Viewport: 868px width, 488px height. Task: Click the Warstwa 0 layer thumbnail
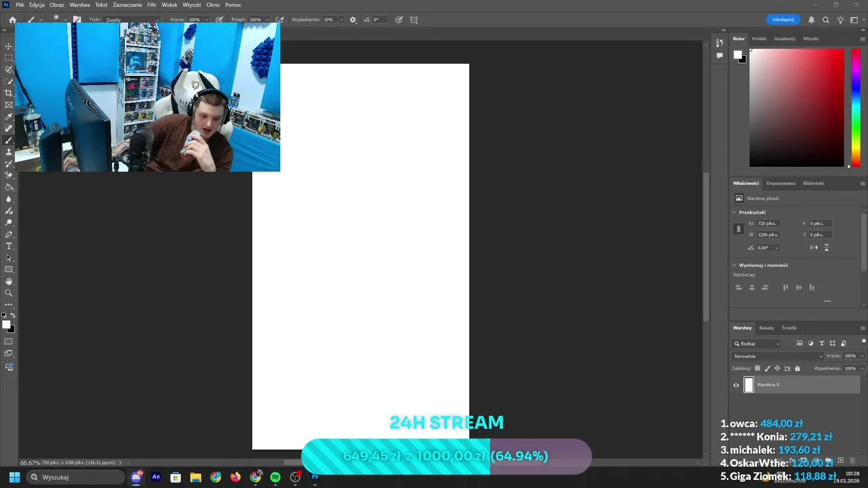coord(749,385)
